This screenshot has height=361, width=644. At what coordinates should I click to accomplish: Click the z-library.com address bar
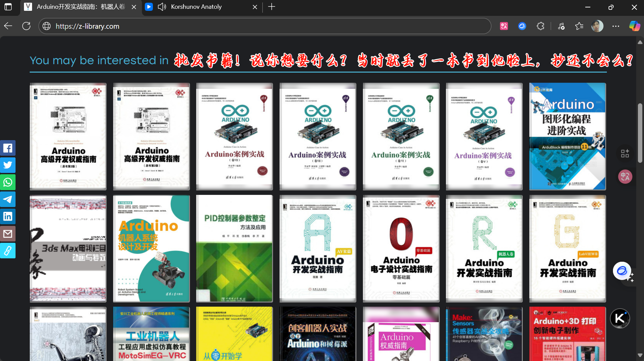(265, 26)
